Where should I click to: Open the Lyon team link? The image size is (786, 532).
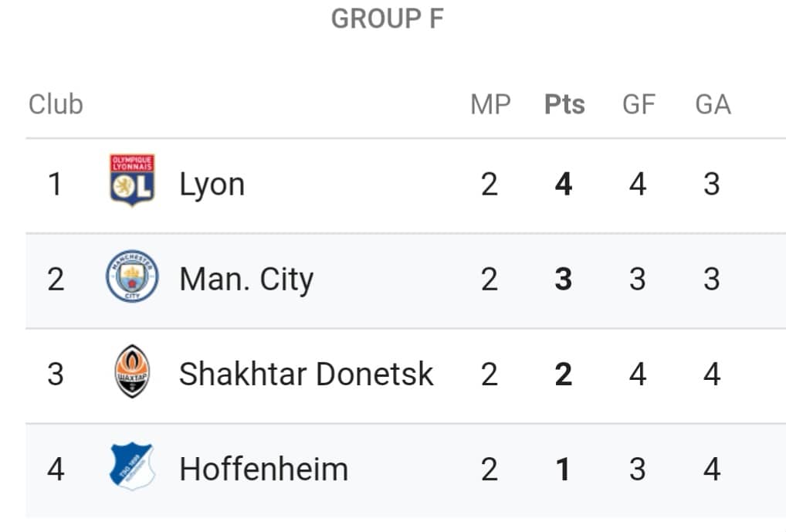212,185
